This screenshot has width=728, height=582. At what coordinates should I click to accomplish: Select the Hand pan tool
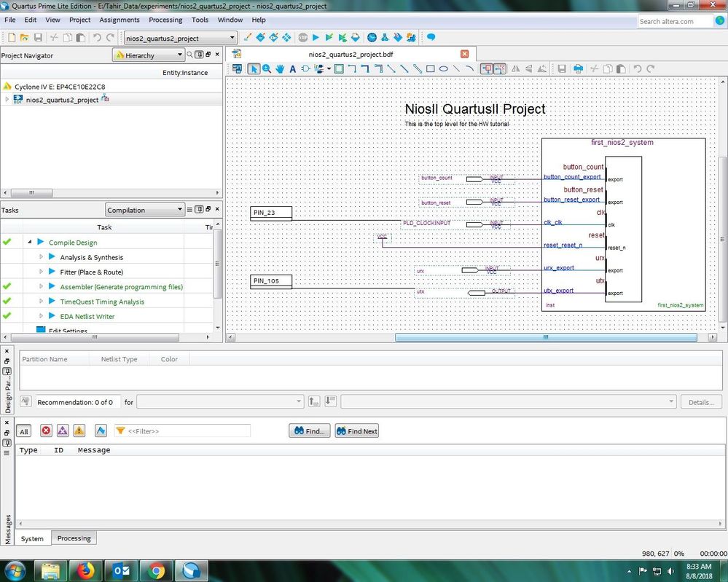coord(280,69)
